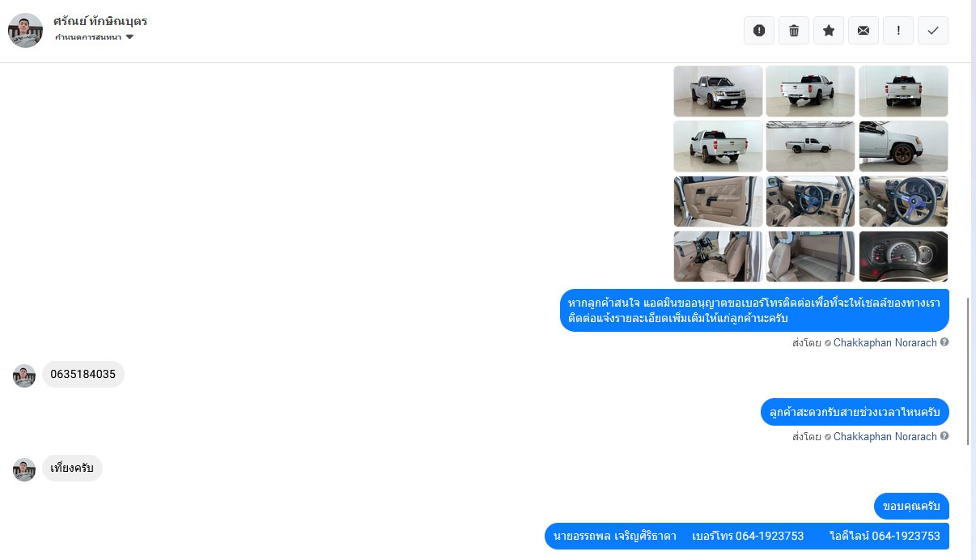976x560 pixels.
Task: Select the ขอบคุณครับ reply bubble
Action: point(911,506)
